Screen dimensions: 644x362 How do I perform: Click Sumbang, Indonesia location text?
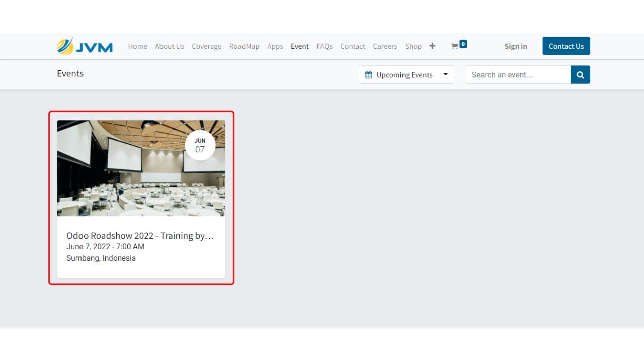tap(101, 258)
